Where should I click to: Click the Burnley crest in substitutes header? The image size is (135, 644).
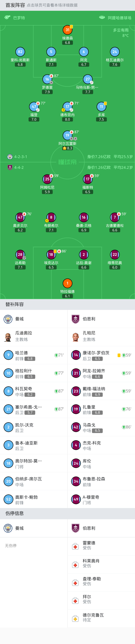pyautogui.click(x=76, y=319)
